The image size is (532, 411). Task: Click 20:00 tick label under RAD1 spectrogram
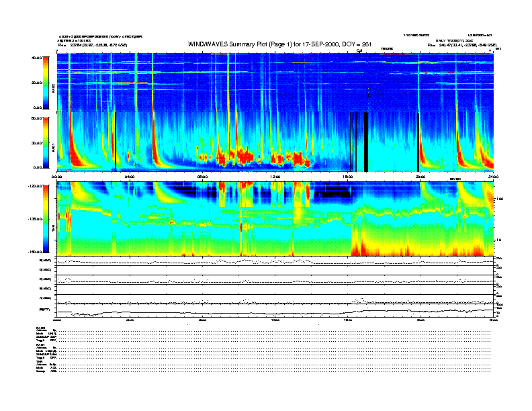coord(420,177)
